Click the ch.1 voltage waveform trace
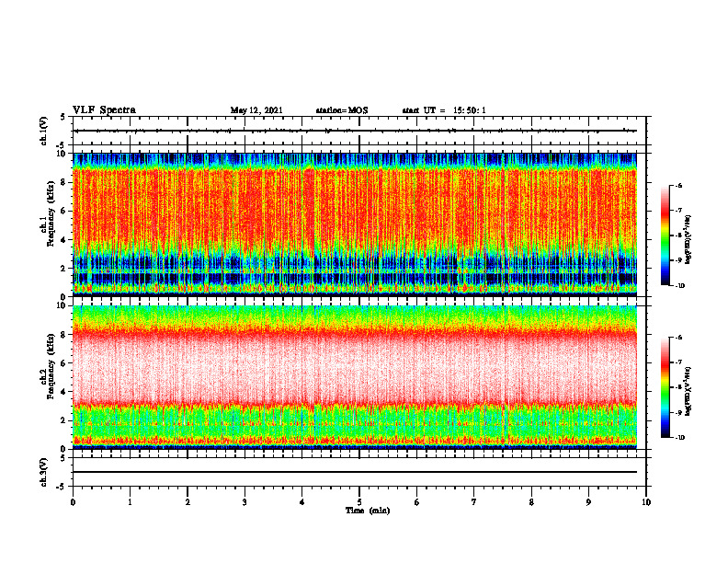Viewport: 728px width, 563px height. tap(355, 131)
